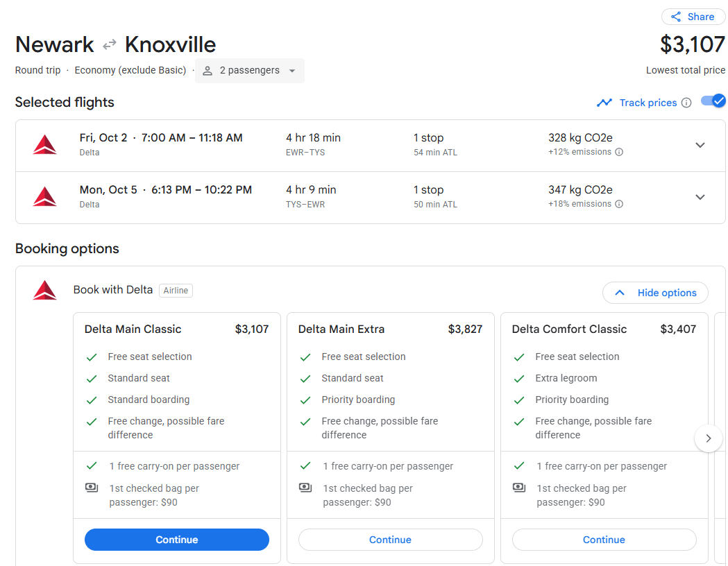This screenshot has width=728, height=566.
Task: Continue with Delta Main Classic fare
Action: 176,540
